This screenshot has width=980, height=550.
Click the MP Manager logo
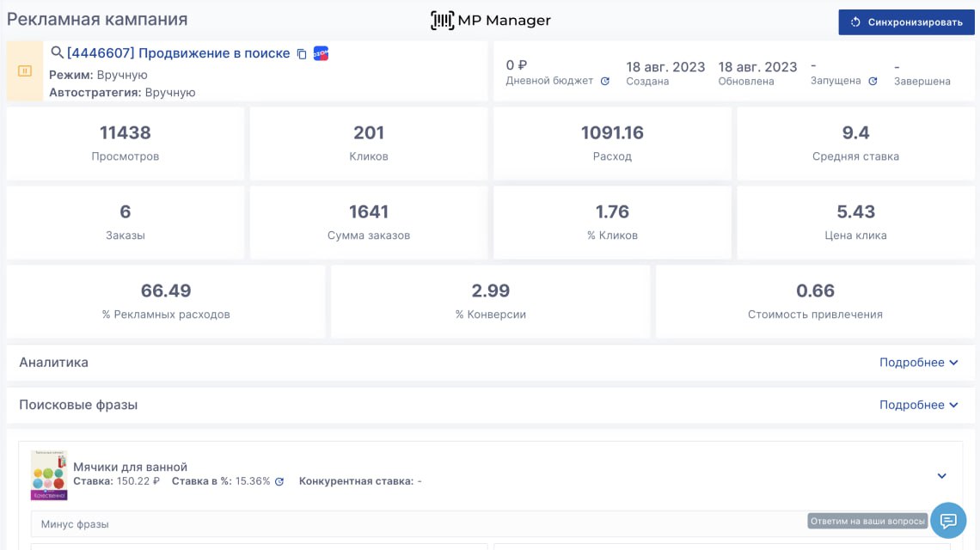tap(490, 21)
